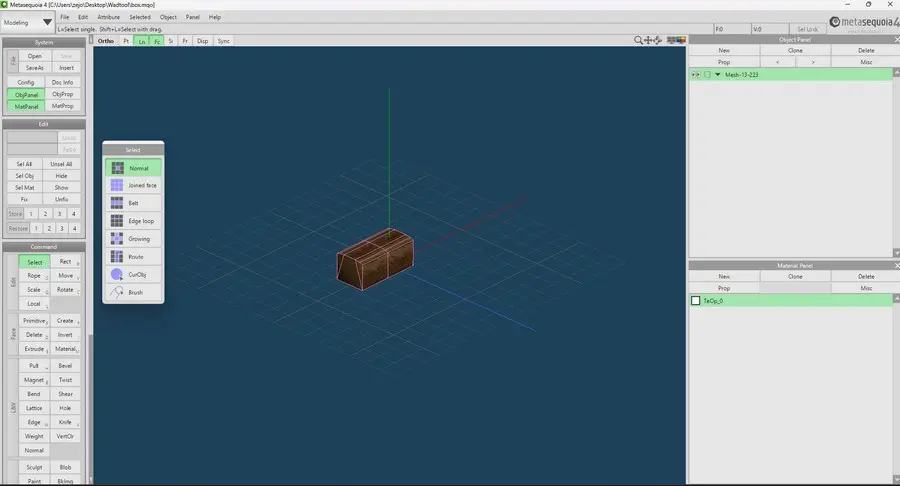The width and height of the screenshot is (900, 486).
Task: Toggle visibility eye of Mesh-13-223
Action: 696,75
